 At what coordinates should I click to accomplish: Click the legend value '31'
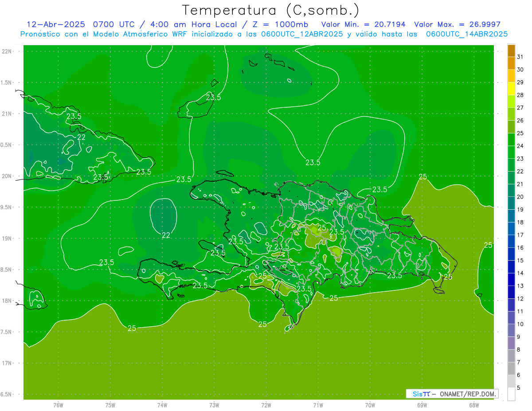(520, 57)
